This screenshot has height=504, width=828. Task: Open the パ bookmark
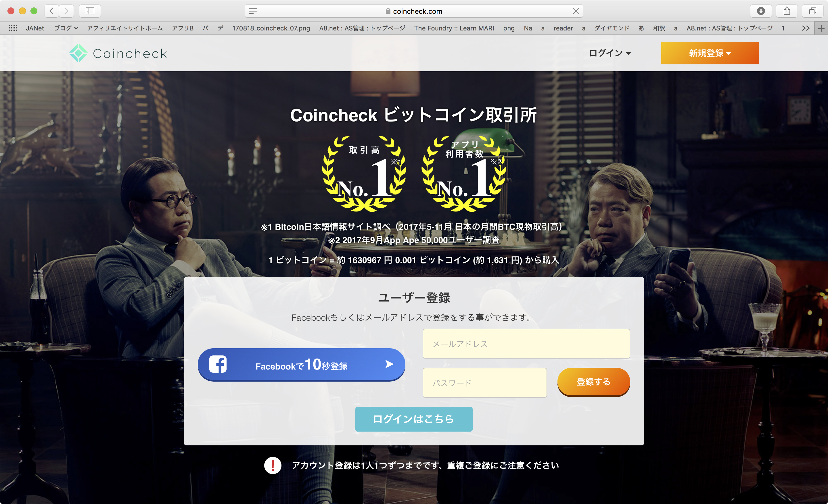coord(205,28)
